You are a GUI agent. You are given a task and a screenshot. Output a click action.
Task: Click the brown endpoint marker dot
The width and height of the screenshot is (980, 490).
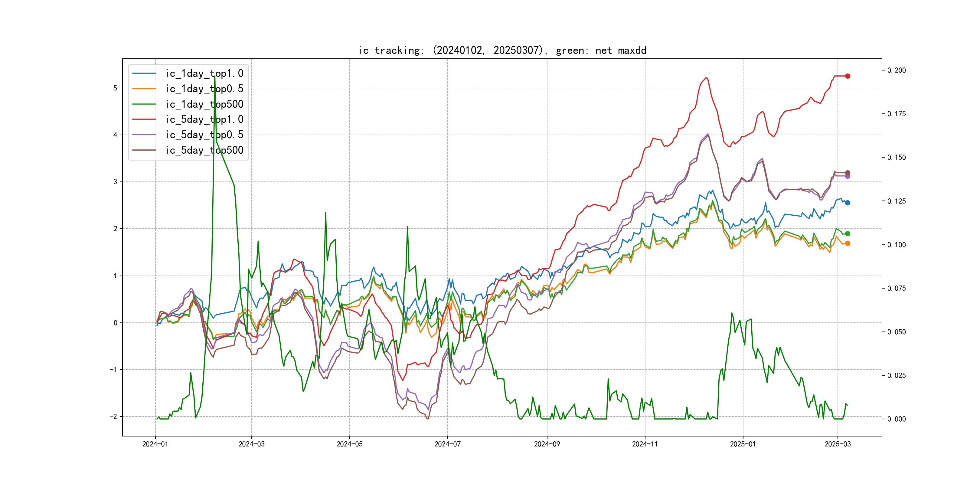(847, 173)
